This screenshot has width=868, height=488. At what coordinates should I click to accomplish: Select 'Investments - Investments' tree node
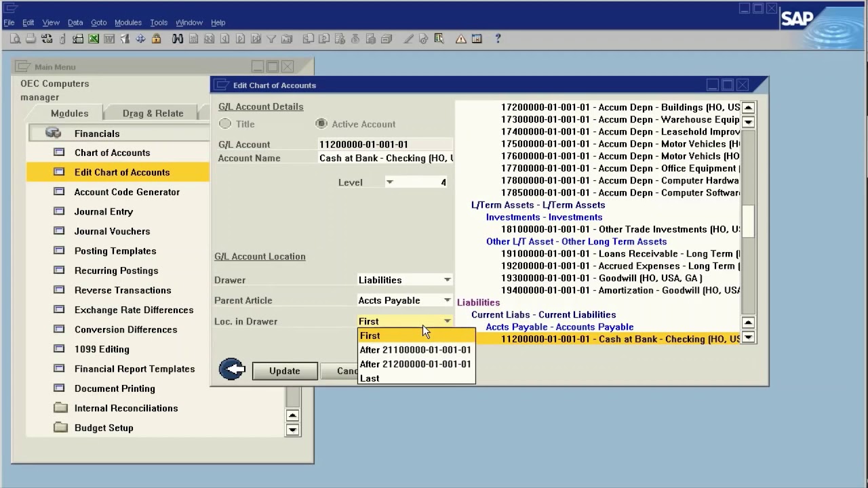click(544, 217)
